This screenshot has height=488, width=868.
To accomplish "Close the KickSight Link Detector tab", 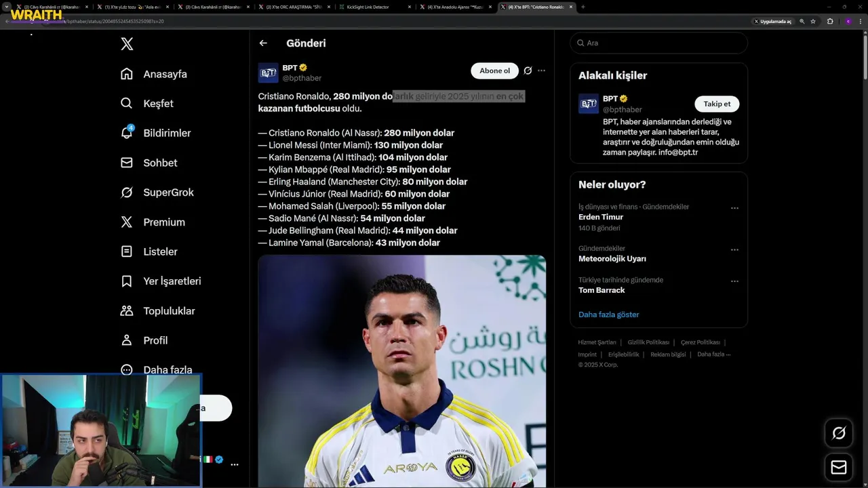I will (x=410, y=7).
